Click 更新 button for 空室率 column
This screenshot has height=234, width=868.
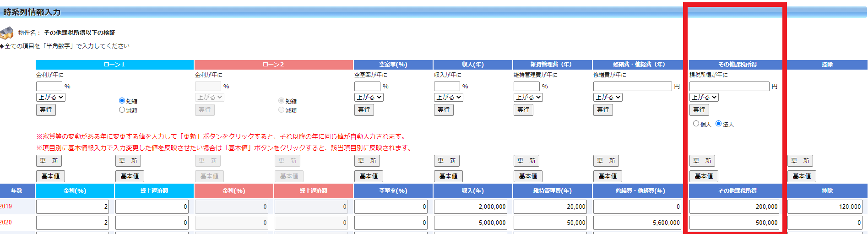(367, 161)
